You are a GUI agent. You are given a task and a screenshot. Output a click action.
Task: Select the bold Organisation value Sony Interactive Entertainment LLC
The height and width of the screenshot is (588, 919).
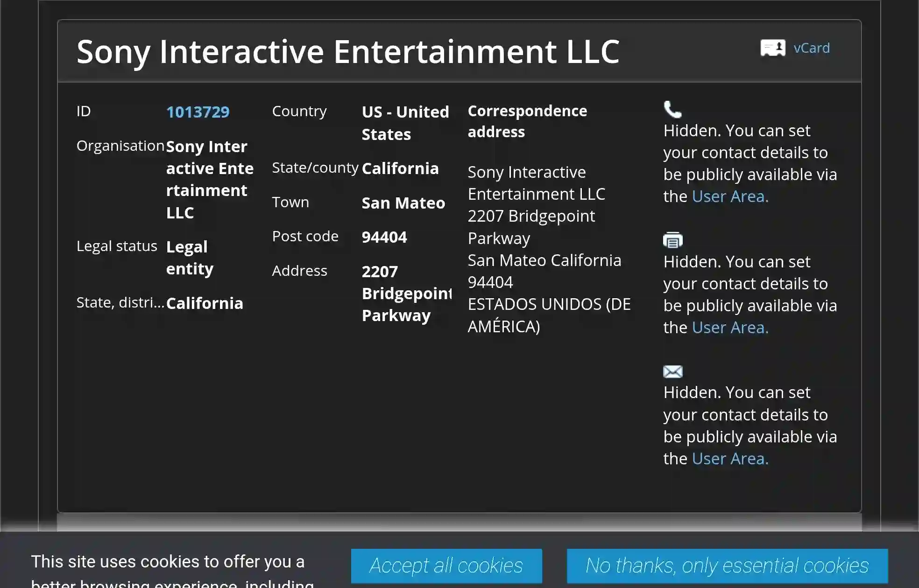[x=210, y=180]
